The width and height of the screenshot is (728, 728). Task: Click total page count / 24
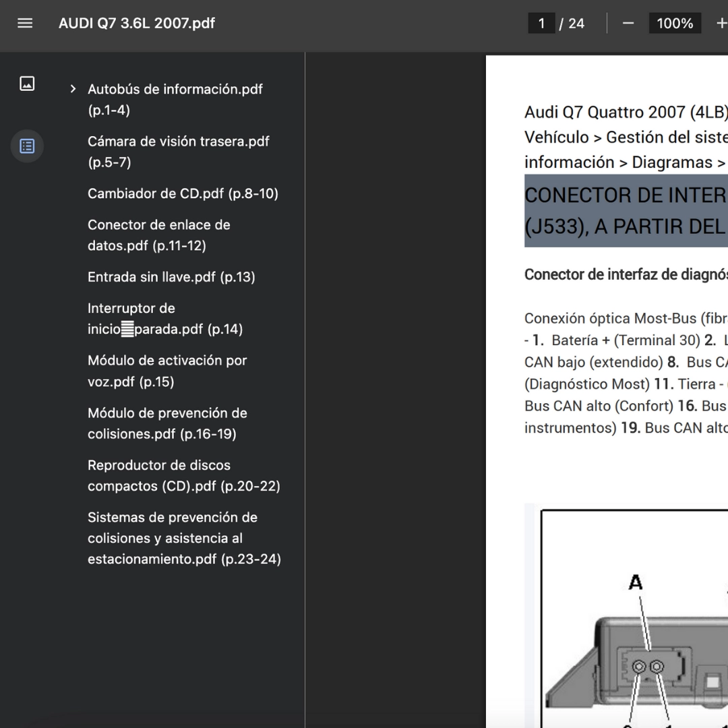[572, 23]
